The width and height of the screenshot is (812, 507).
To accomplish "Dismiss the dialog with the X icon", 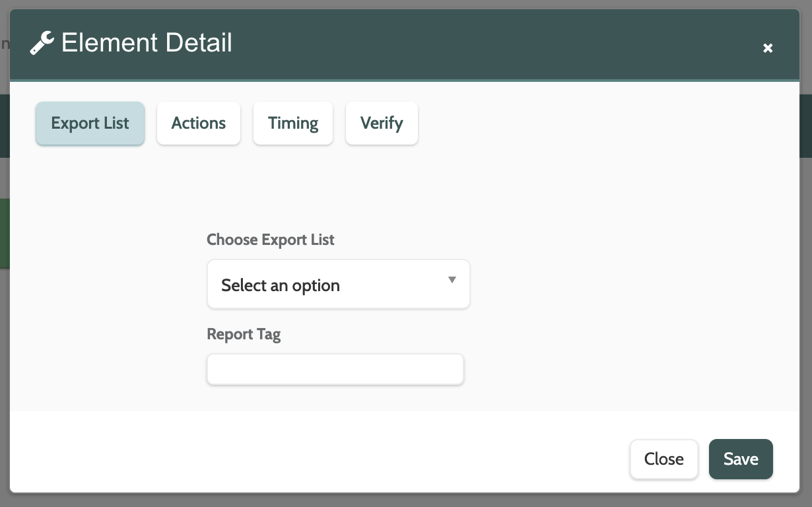I will coord(768,48).
